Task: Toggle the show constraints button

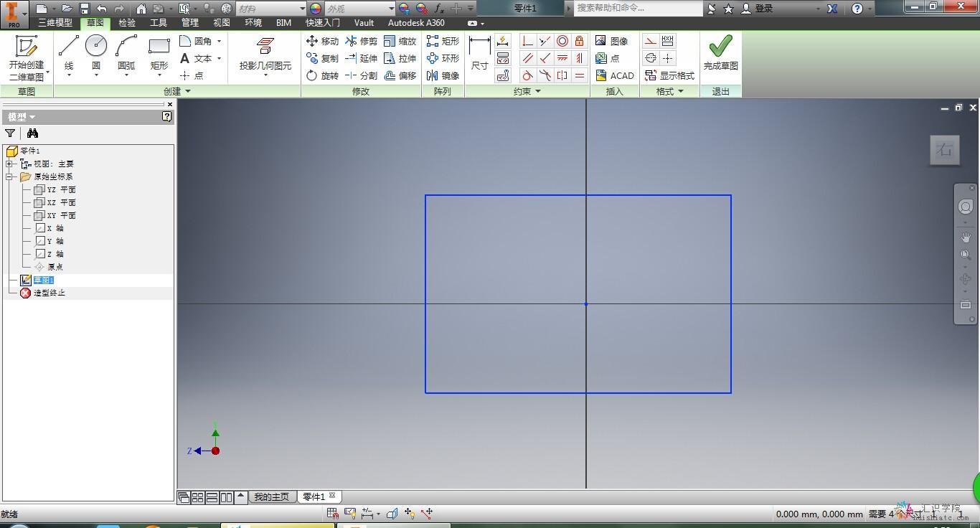Action: click(x=503, y=58)
